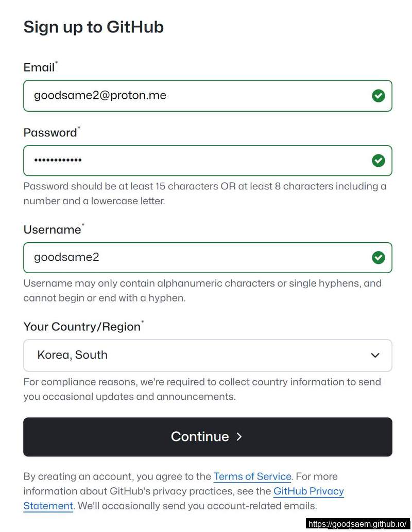412x532 pixels.
Task: Click the green checkmark in Password field
Action: (378, 161)
